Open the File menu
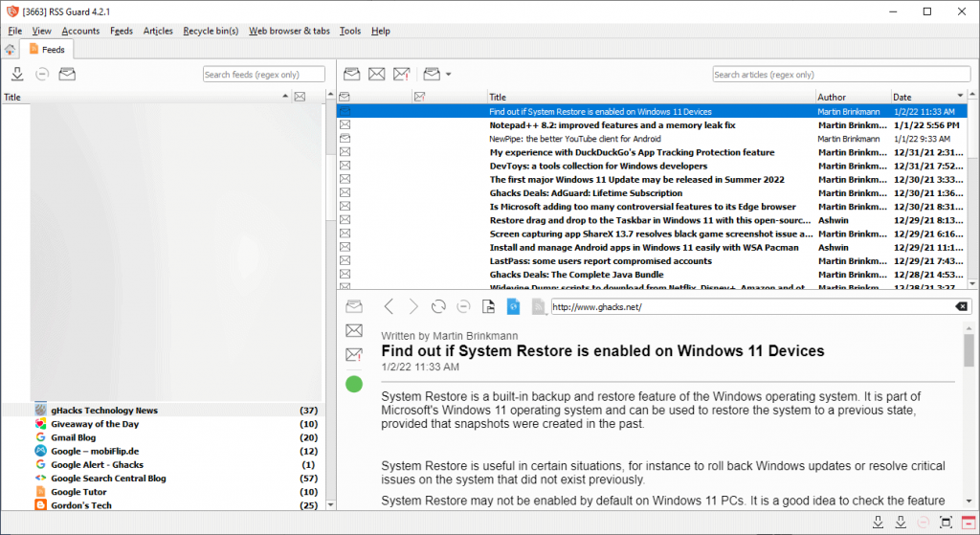The width and height of the screenshot is (980, 535). tap(15, 31)
